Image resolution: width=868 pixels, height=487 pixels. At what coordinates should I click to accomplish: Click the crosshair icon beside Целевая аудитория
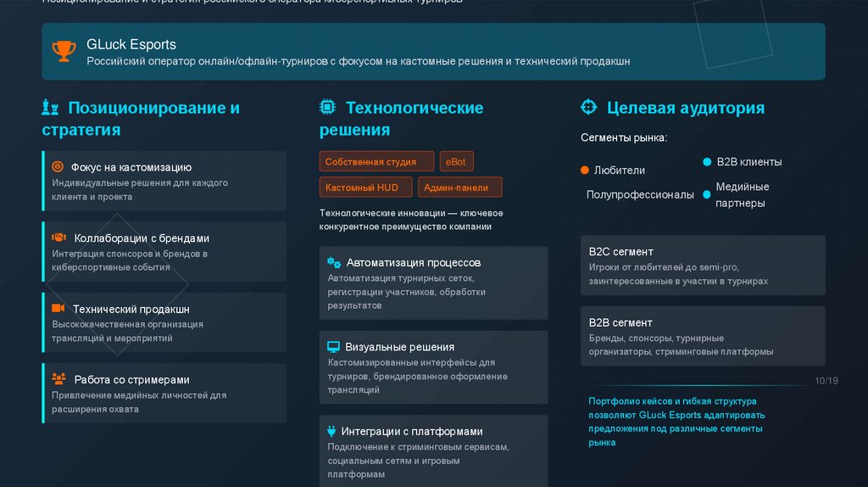tap(588, 107)
